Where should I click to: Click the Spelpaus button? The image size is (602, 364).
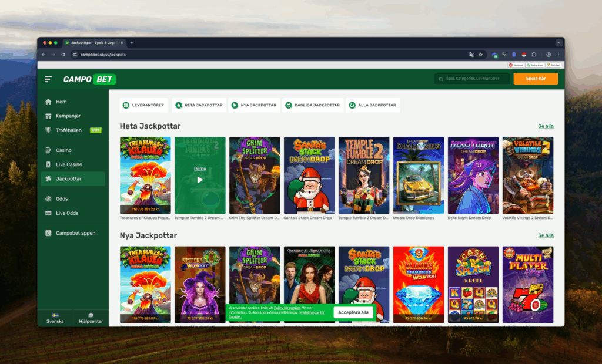point(516,65)
